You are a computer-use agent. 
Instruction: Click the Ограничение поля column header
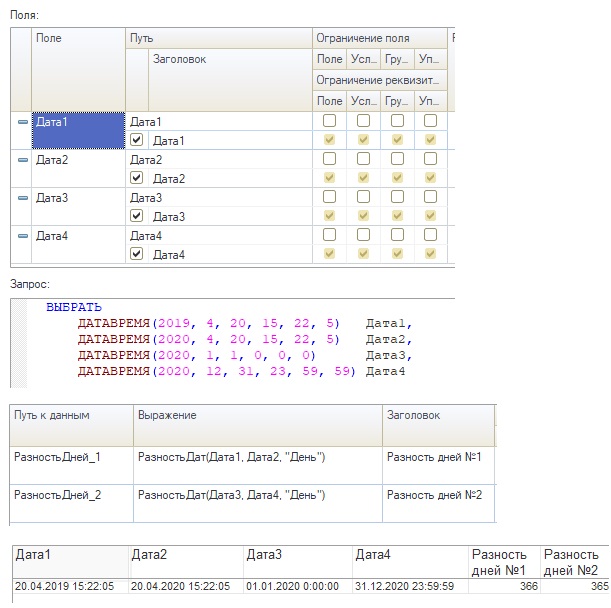coord(380,38)
